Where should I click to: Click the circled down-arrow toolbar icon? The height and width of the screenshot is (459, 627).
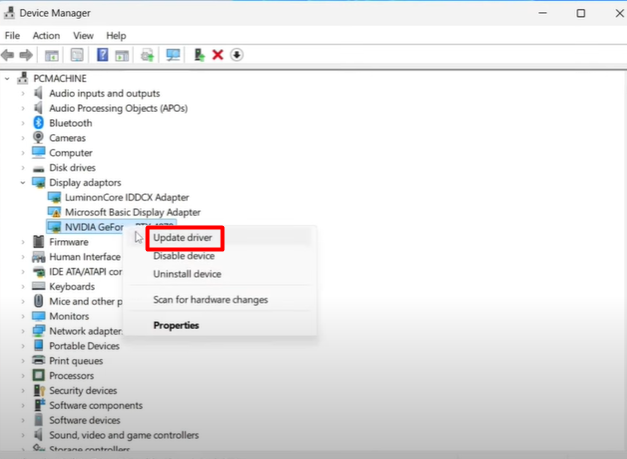pos(237,55)
